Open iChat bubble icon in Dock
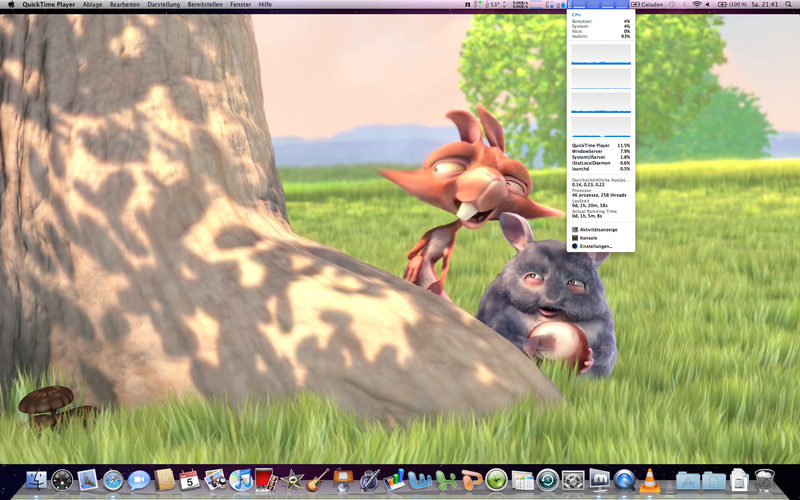 [139, 480]
